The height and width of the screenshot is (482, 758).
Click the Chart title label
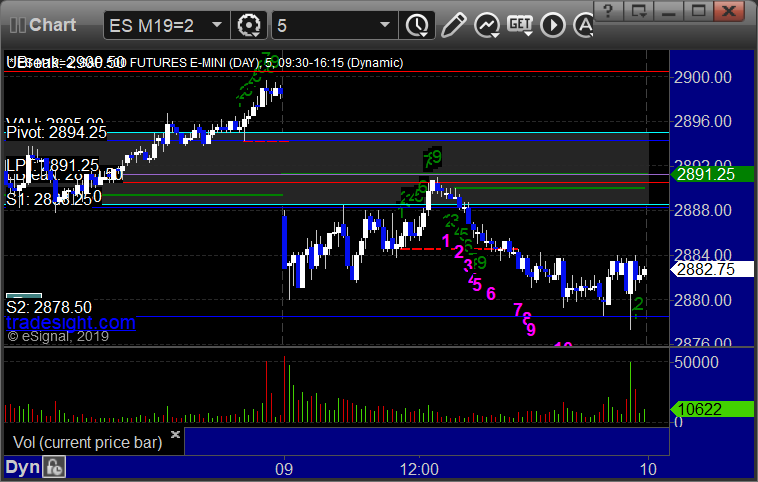click(52, 25)
